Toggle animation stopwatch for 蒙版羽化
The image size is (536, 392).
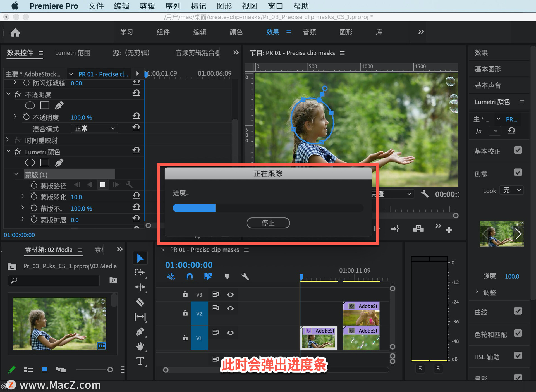(34, 197)
